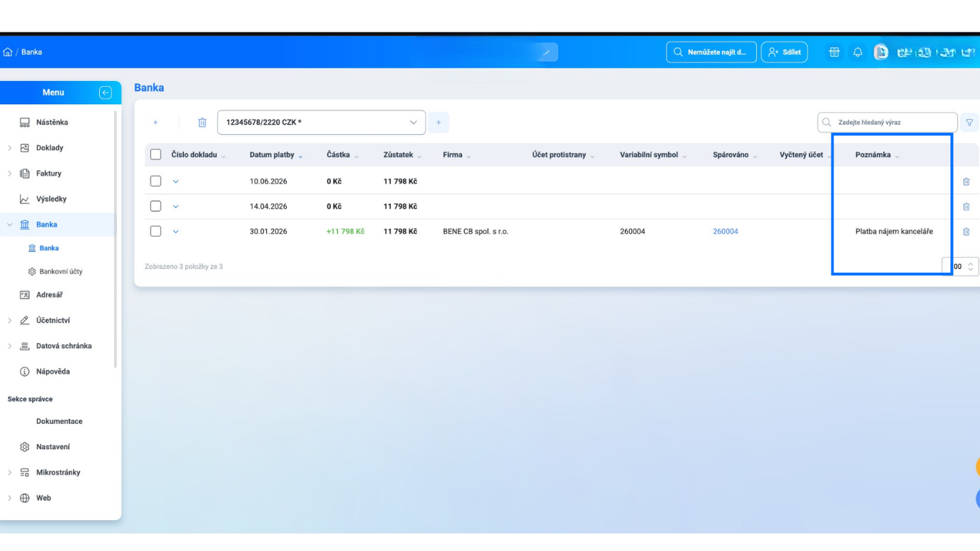Sort by Variabilní symbol column header
The image size is (980, 551).
(654, 155)
